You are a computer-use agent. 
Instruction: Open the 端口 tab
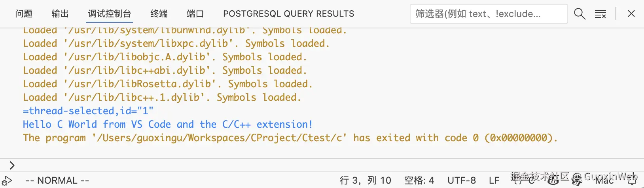coord(195,14)
